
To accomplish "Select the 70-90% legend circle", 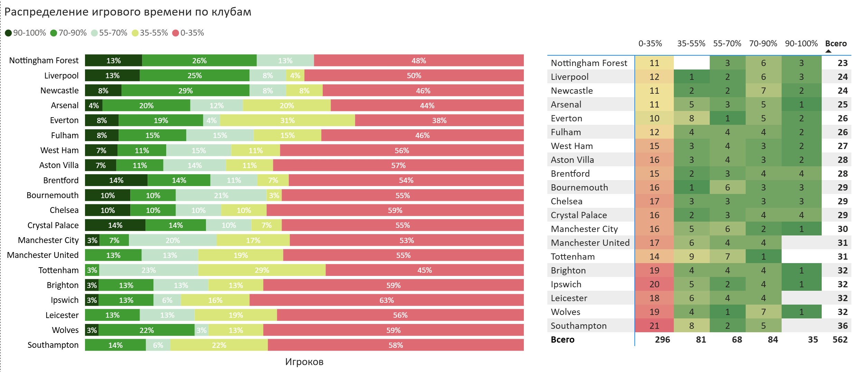I will (54, 33).
